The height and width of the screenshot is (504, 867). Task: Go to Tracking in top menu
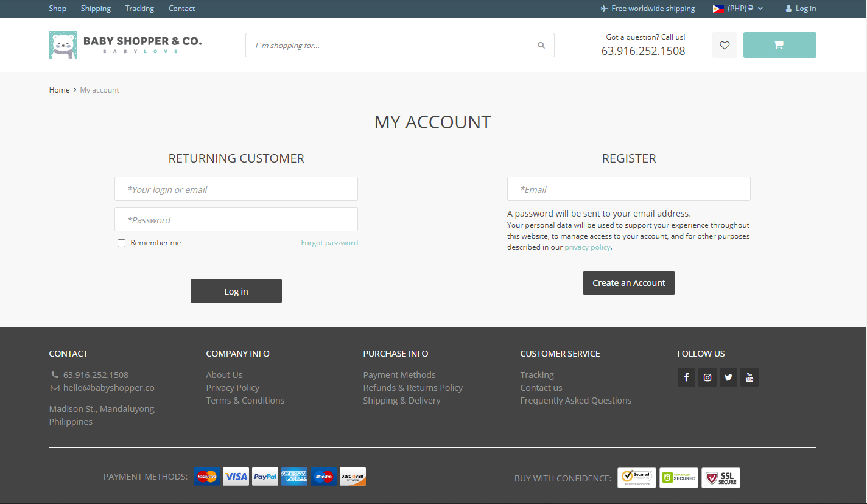139,9
